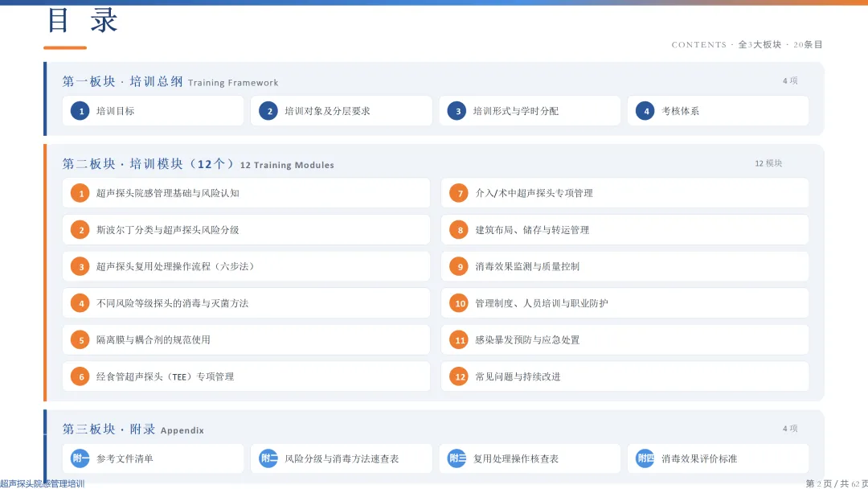
Task: Click orange badge 8 beside 建筑布局
Action: (459, 230)
